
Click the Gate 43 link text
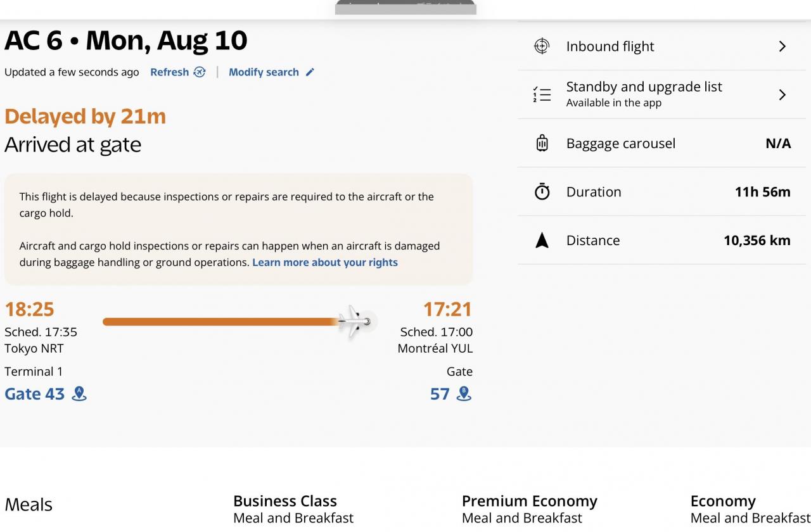(35, 394)
